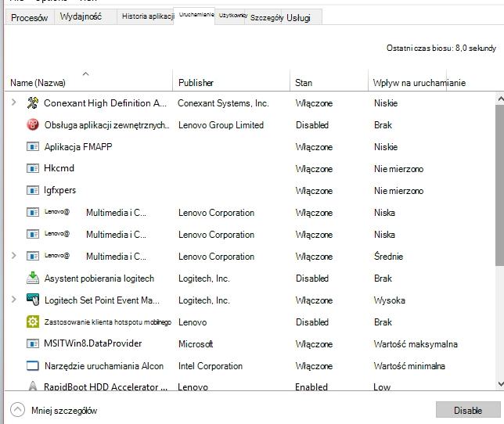
Task: Click the Disable button
Action: pyautogui.click(x=468, y=410)
